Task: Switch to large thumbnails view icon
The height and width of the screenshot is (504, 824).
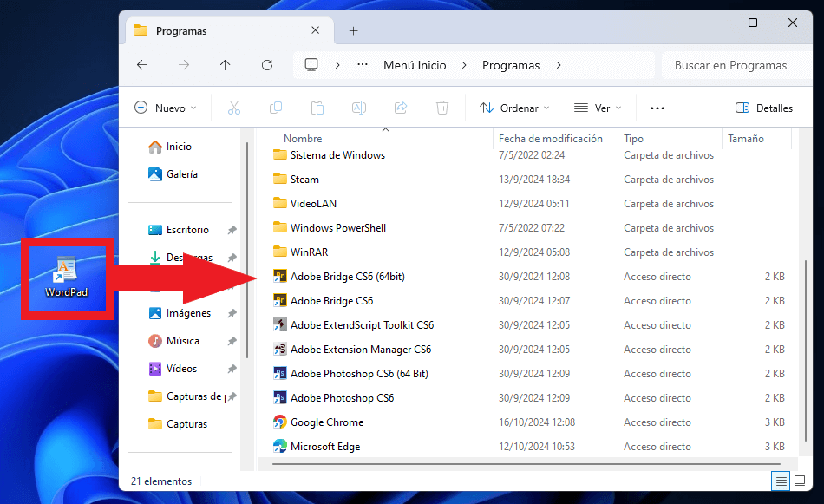Action: [800, 481]
